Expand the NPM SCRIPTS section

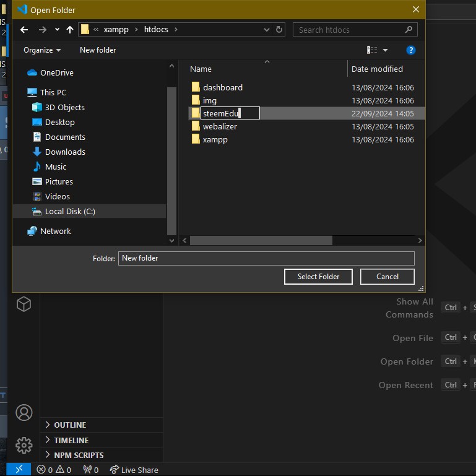coord(102,456)
